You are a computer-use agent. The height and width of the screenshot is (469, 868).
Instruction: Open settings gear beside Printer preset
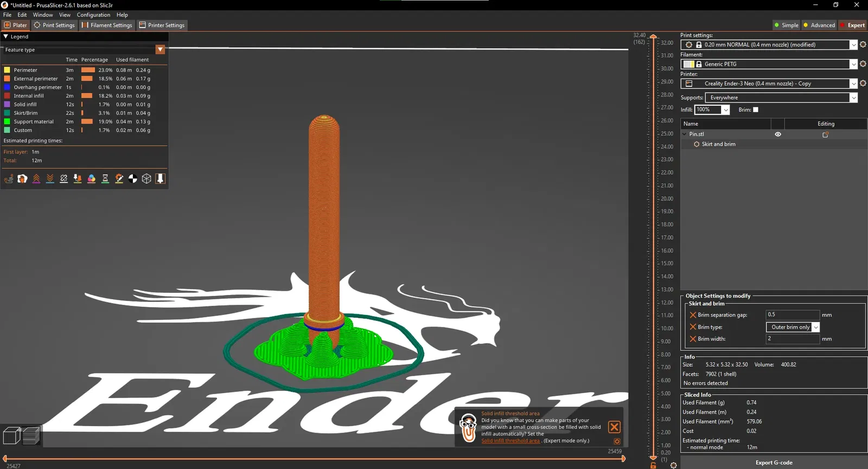coord(863,83)
